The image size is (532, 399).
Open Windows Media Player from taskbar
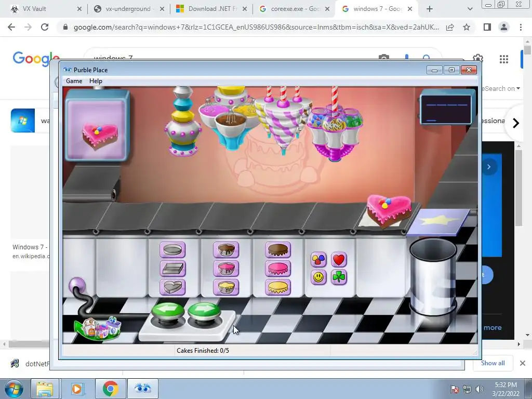(x=77, y=389)
